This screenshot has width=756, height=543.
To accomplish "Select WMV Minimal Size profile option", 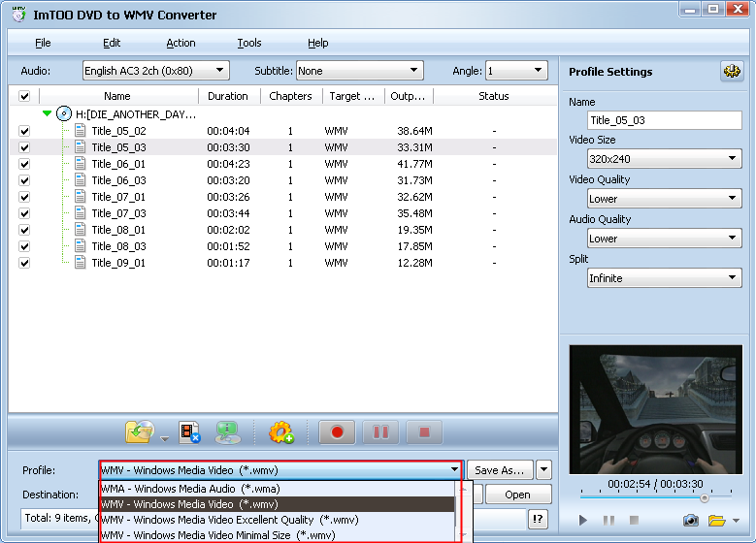I will coord(278,535).
